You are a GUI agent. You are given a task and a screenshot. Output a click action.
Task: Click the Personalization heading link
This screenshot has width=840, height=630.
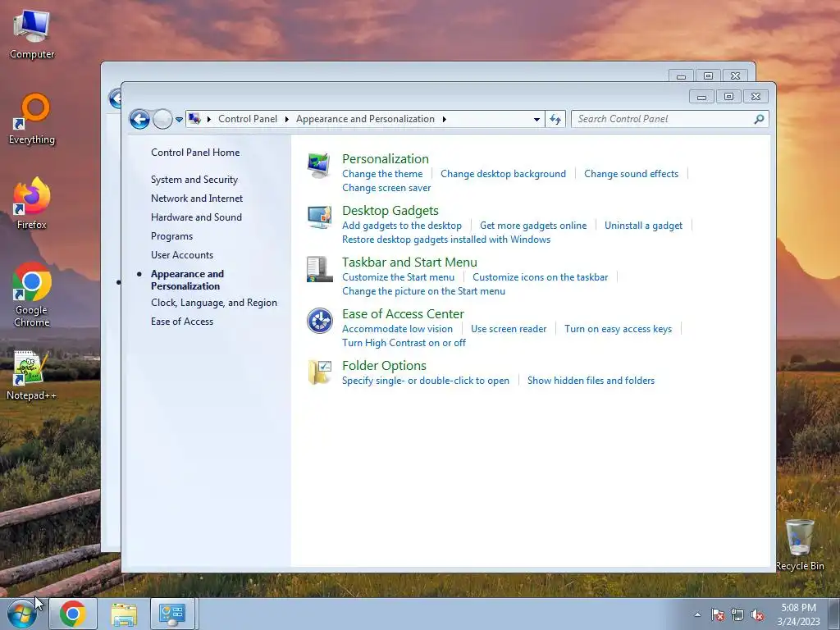pos(386,158)
